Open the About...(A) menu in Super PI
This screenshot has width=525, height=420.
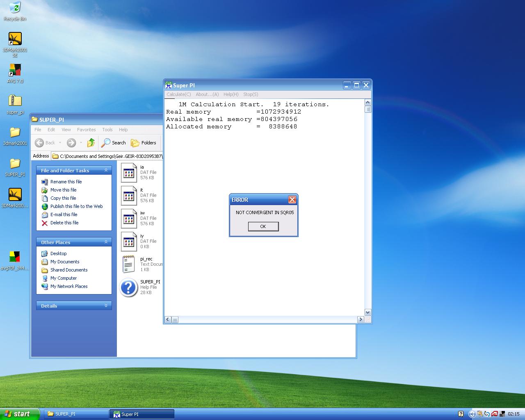point(207,94)
